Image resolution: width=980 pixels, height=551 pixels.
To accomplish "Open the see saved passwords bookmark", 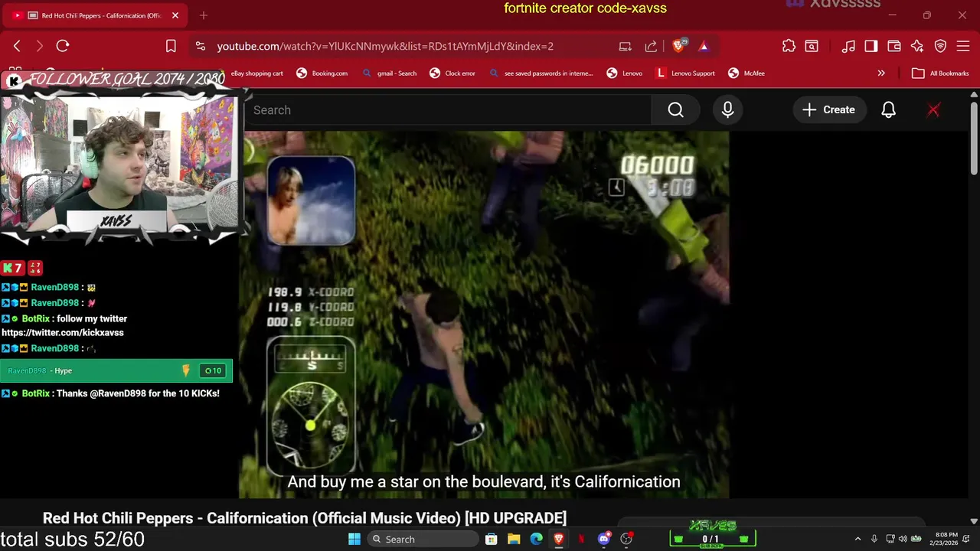I will pyautogui.click(x=541, y=73).
